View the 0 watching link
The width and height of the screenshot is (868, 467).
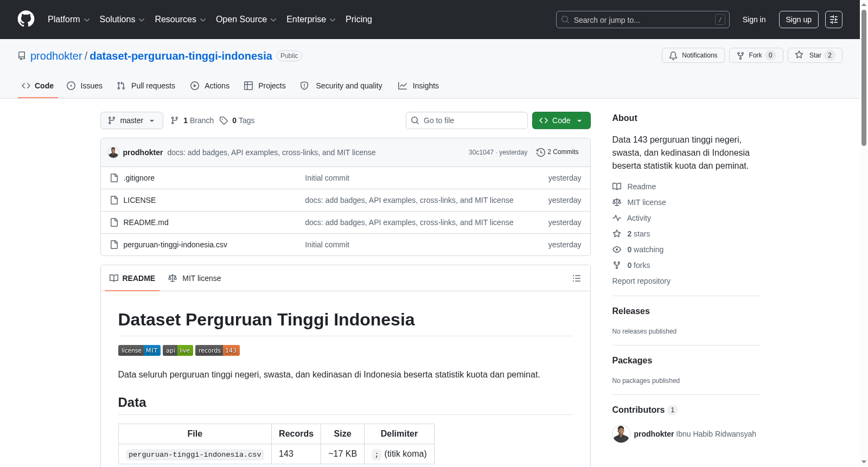pos(638,250)
